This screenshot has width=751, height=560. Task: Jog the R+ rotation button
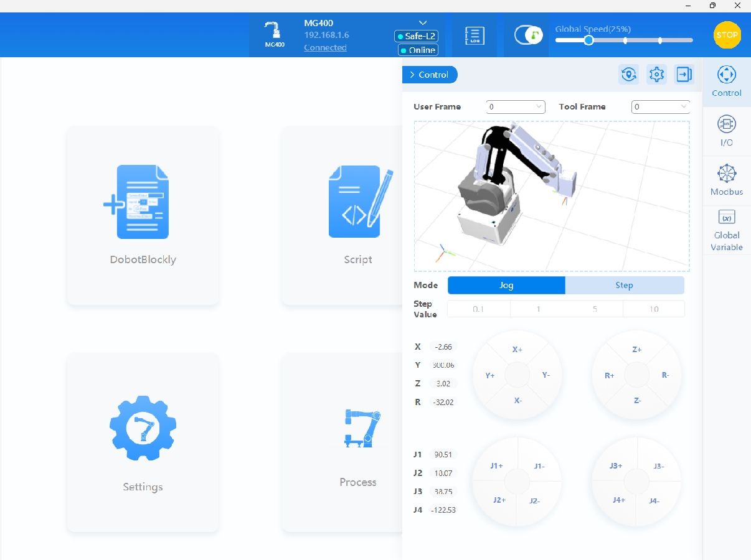click(610, 375)
